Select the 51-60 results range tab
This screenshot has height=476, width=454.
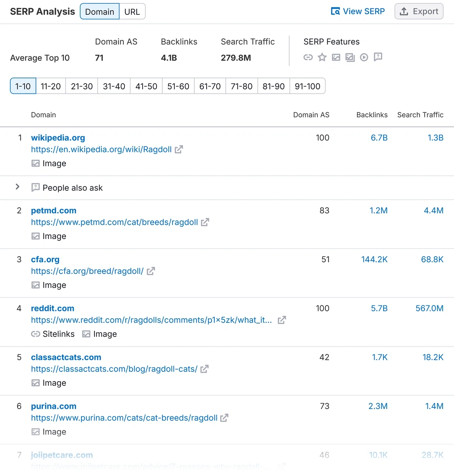pos(178,86)
